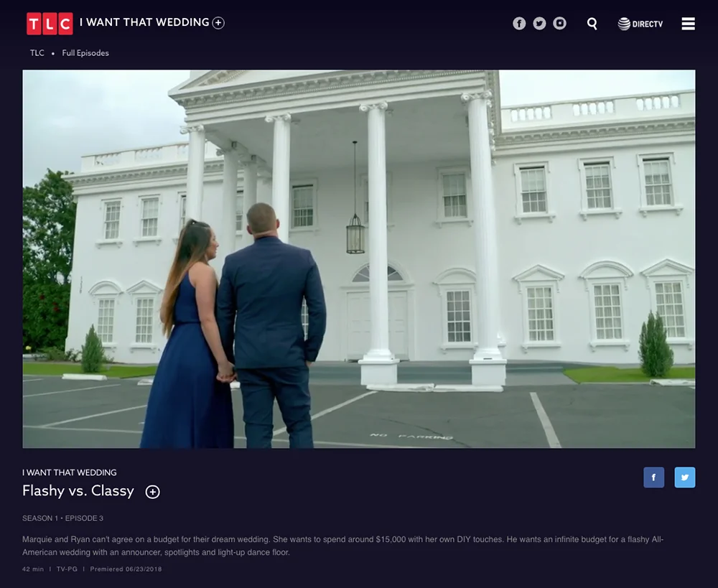
Task: Click the I Want That Wedding header title
Action: click(x=144, y=22)
